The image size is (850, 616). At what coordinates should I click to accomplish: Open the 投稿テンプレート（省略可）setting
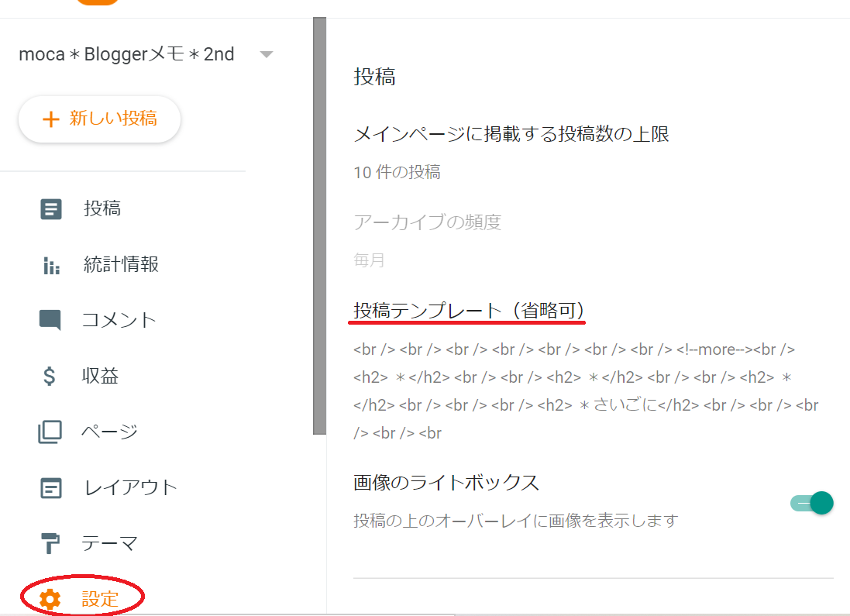coord(468,309)
